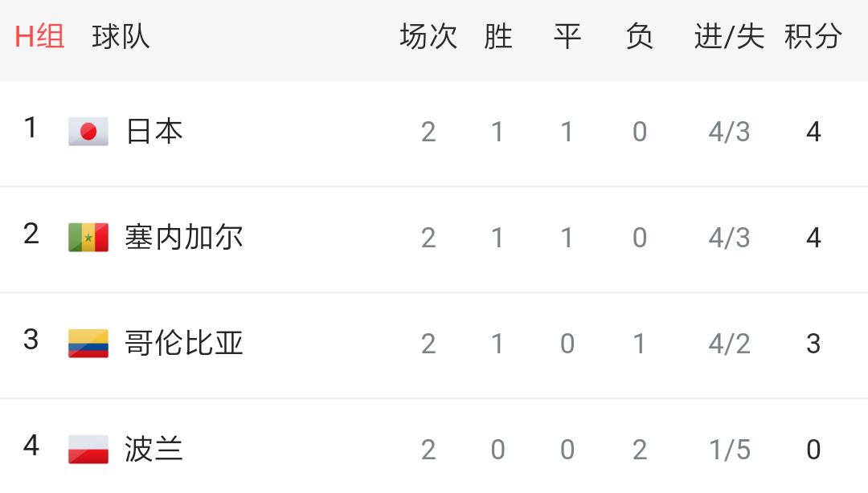Expand details for the 日本 row
Image resolution: width=868 pixels, height=493 pixels.
click(434, 131)
